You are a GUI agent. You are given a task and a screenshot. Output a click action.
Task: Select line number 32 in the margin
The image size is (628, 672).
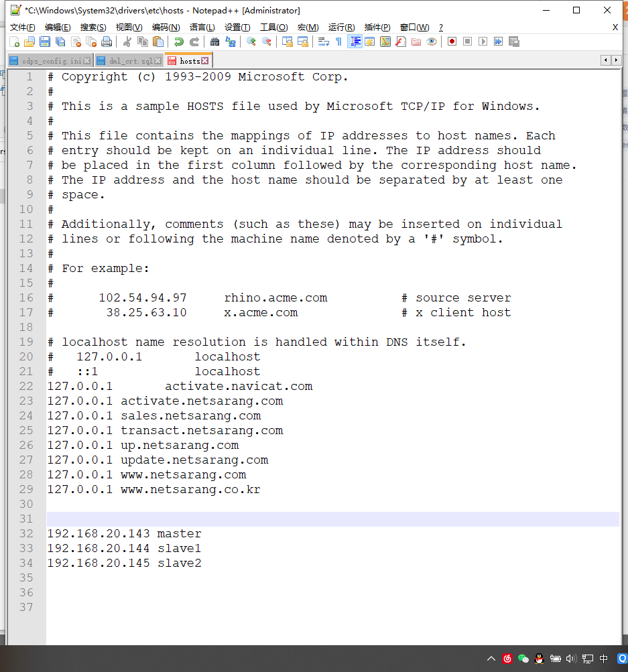click(25, 533)
